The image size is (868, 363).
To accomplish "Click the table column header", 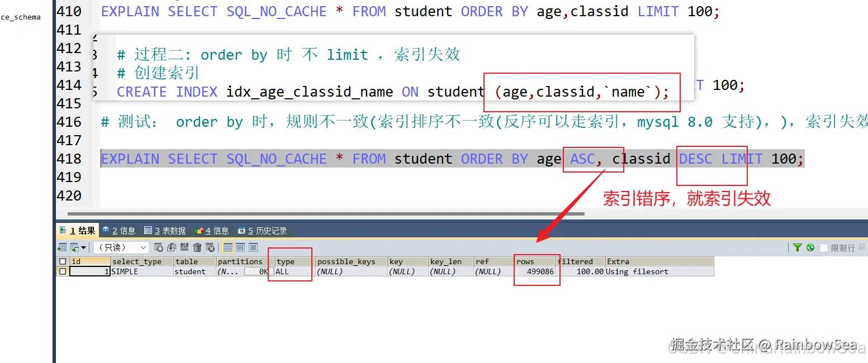I will tap(195, 261).
